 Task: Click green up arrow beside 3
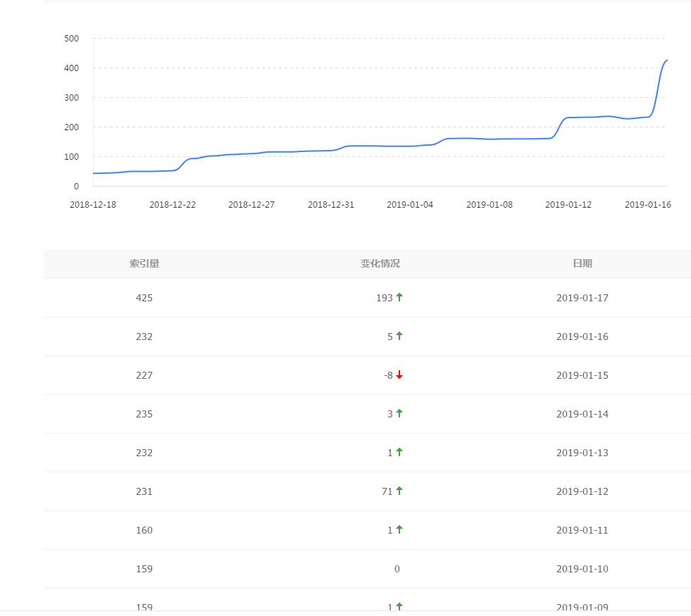pos(399,413)
